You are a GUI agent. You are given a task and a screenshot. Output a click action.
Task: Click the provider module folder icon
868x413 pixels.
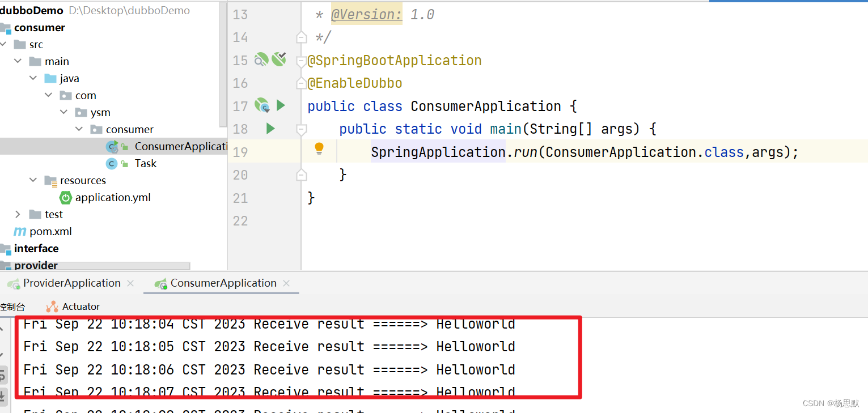(6, 266)
